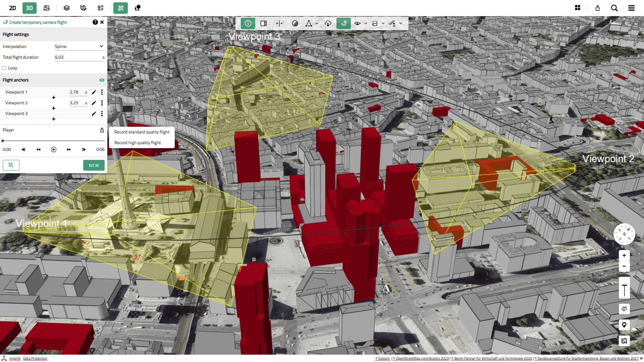The width and height of the screenshot is (644, 362).
Task: Open the three-dot menu for Viewpoint 1
Action: (102, 92)
